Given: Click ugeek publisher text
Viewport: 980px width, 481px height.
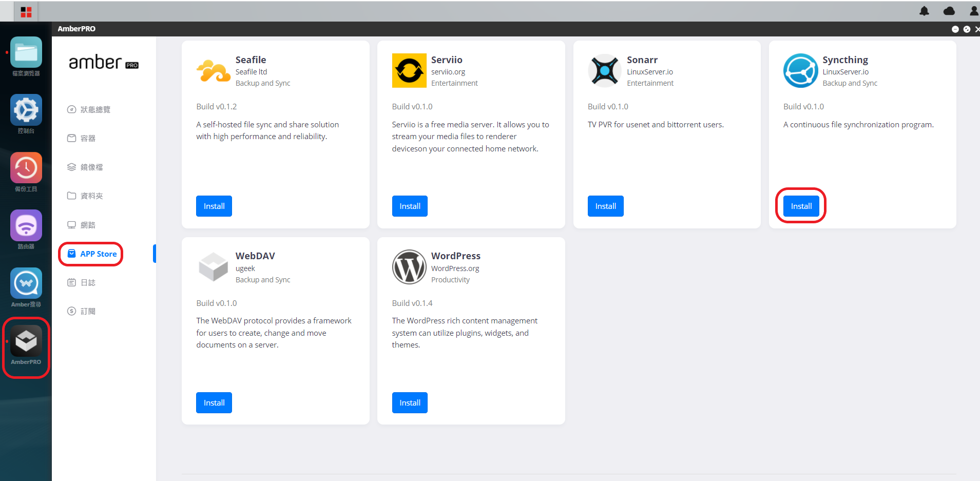Looking at the screenshot, I should click(245, 268).
